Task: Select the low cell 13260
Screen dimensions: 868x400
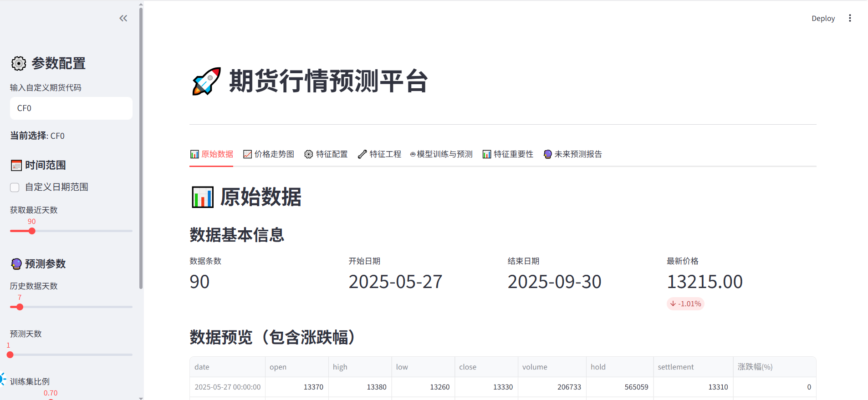Action: [x=423, y=387]
